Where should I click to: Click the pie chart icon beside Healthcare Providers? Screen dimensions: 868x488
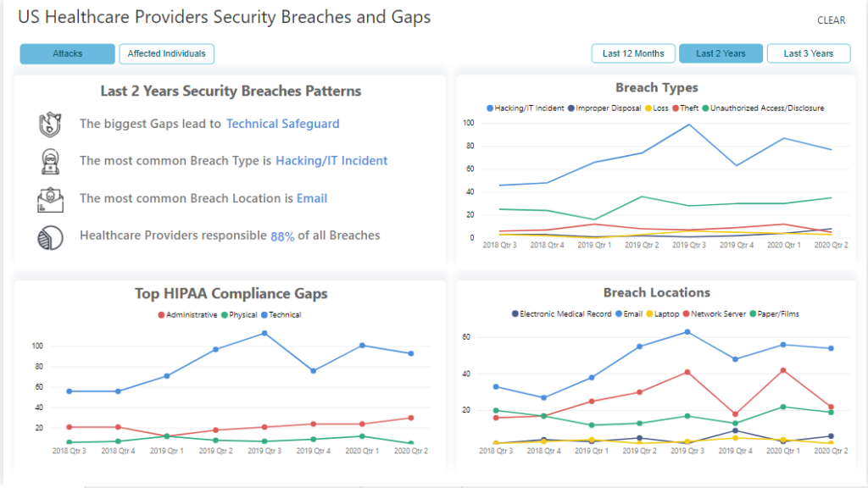[x=50, y=236]
